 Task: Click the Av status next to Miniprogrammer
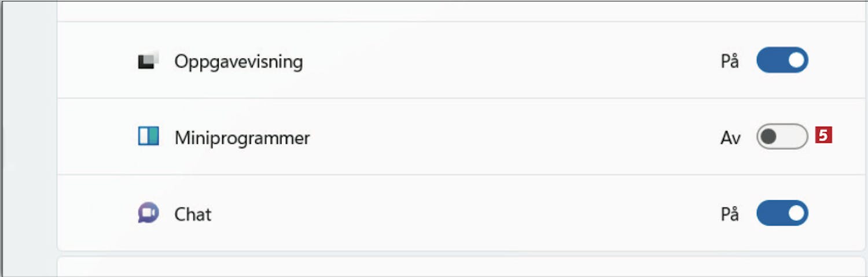pos(730,138)
